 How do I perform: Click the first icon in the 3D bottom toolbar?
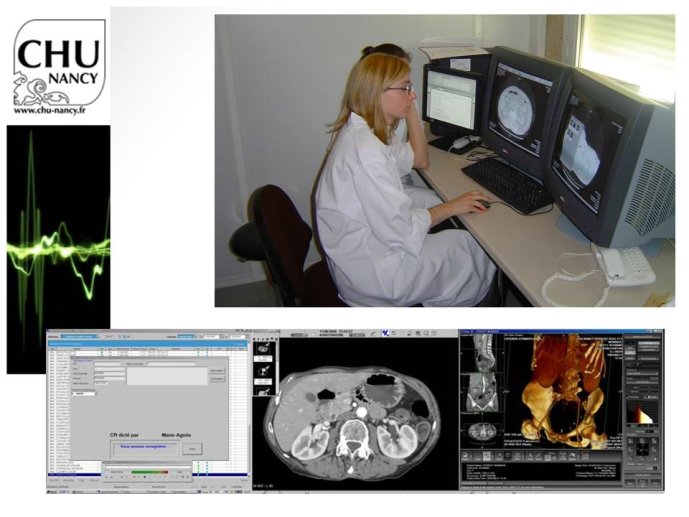466,456
